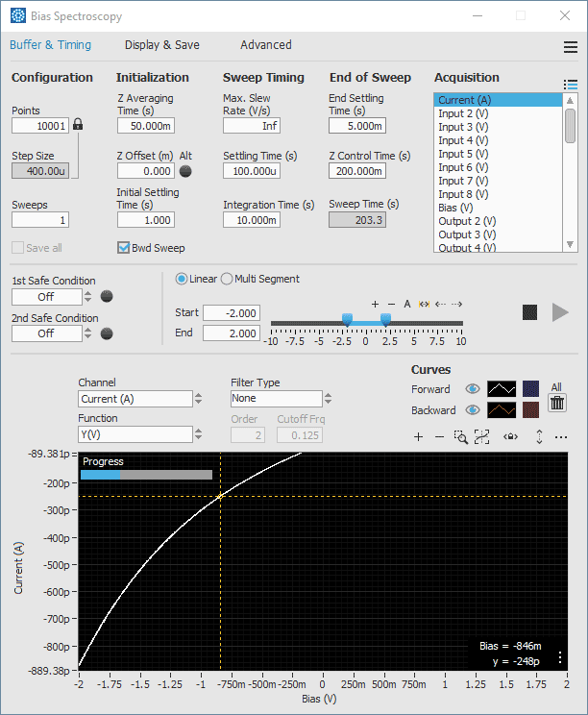Select Input 2 (V) in Acquisition list
The image size is (588, 715).
coord(499,113)
